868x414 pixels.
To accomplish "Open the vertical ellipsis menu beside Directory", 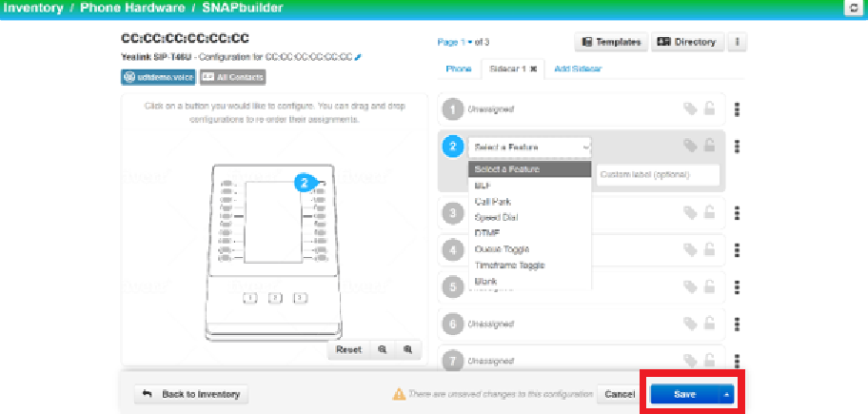I will click(x=737, y=42).
